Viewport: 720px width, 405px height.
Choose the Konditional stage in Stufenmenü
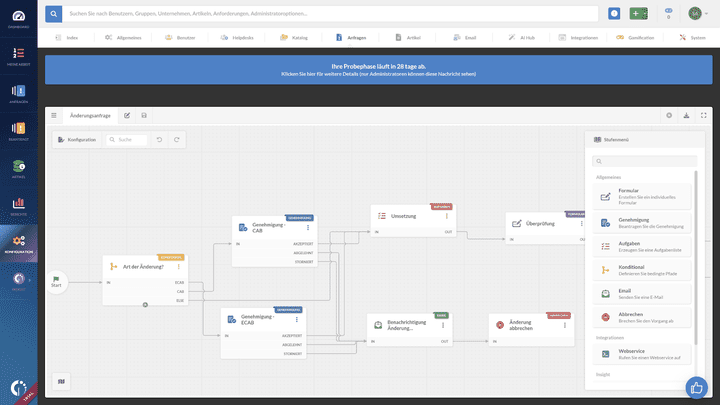[641, 270]
